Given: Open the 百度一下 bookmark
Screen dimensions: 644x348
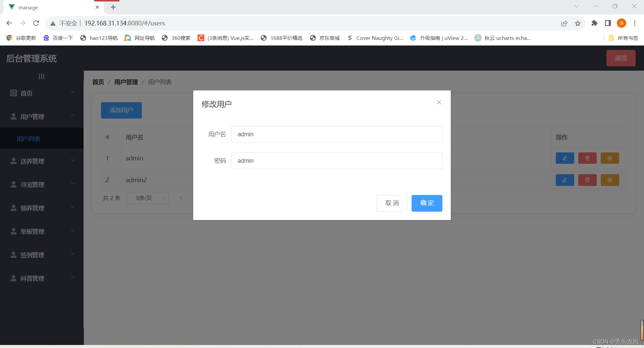Looking at the screenshot, I should 58,38.
